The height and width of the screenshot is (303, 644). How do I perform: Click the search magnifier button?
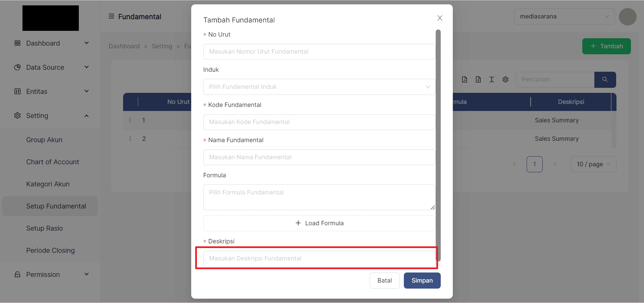point(605,79)
